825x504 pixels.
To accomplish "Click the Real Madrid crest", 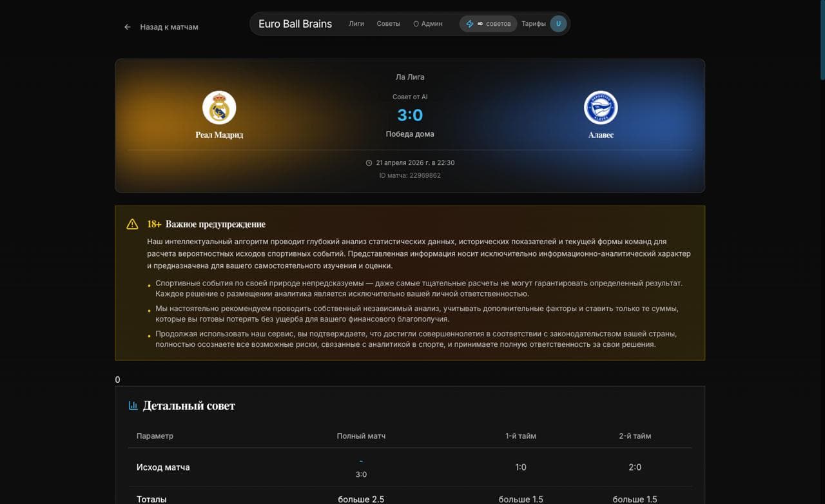I will (x=219, y=108).
